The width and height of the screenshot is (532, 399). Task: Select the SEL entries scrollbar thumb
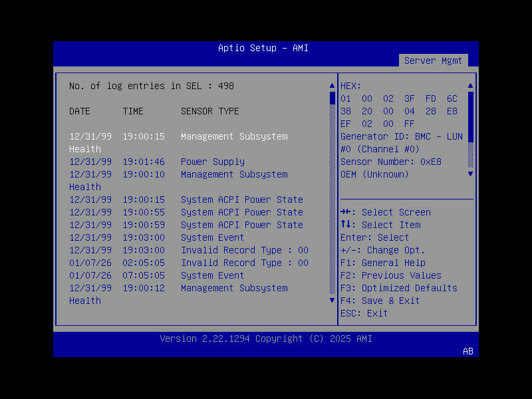(x=331, y=98)
